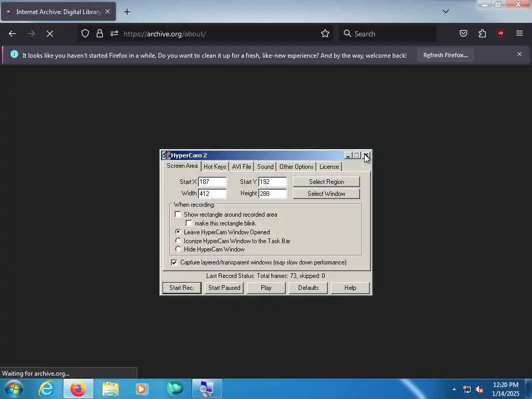Select Leave HyperCam Window Opened option

point(178,232)
